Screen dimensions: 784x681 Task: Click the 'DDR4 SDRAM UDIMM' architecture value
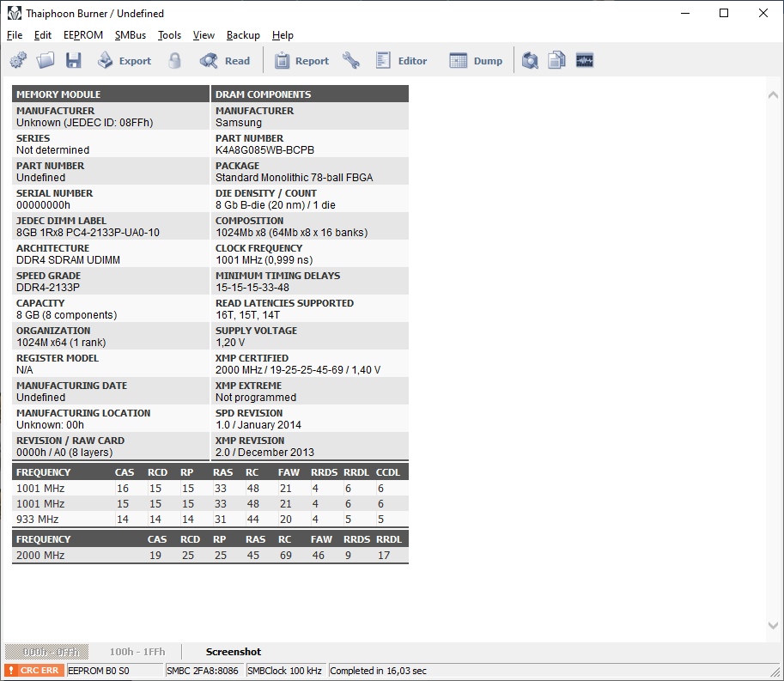coord(68,260)
